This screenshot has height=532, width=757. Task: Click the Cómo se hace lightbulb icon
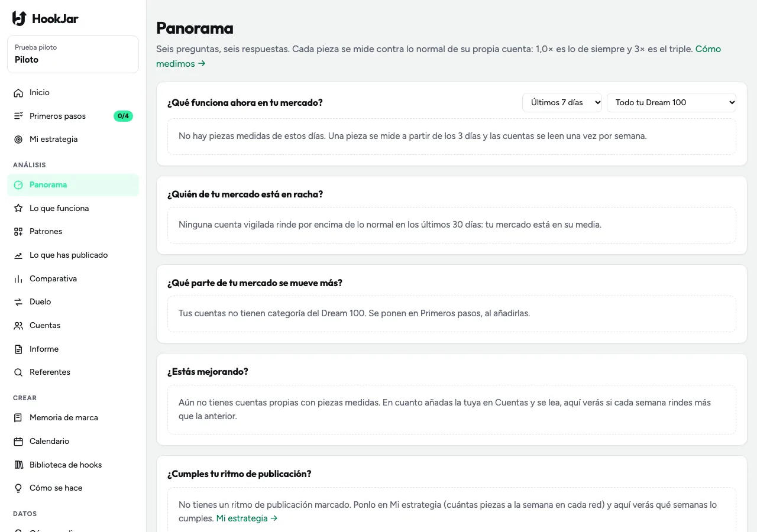pos(18,488)
